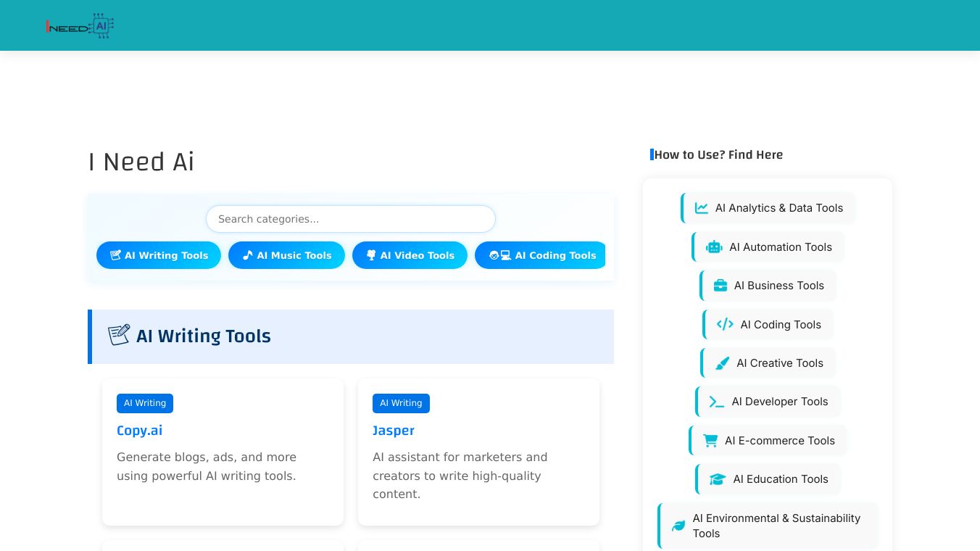Click the leaf icon beside AI Environmental Tools
Image resolution: width=980 pixels, height=551 pixels.
(678, 526)
